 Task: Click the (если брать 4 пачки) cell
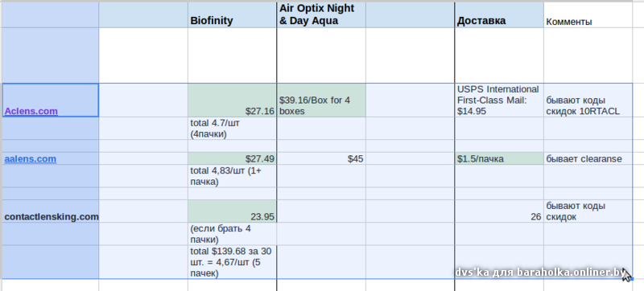232,234
